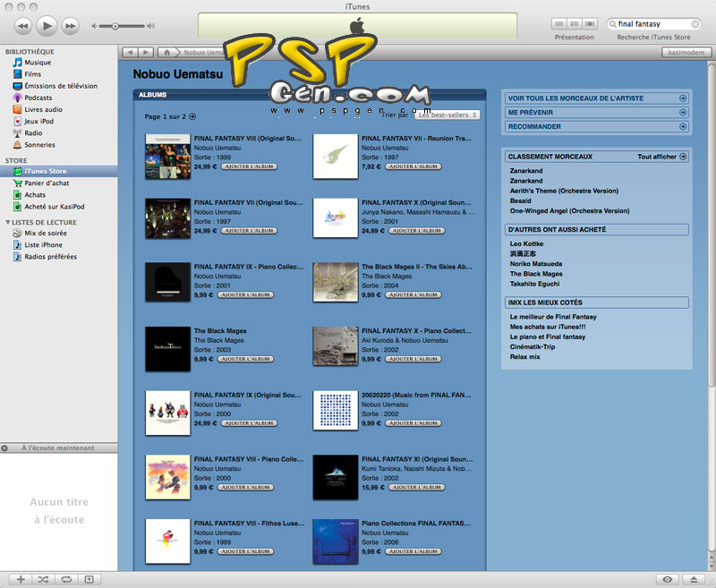Open Trier par best-sellers dropdown
The height and width of the screenshot is (588, 716).
(447, 115)
